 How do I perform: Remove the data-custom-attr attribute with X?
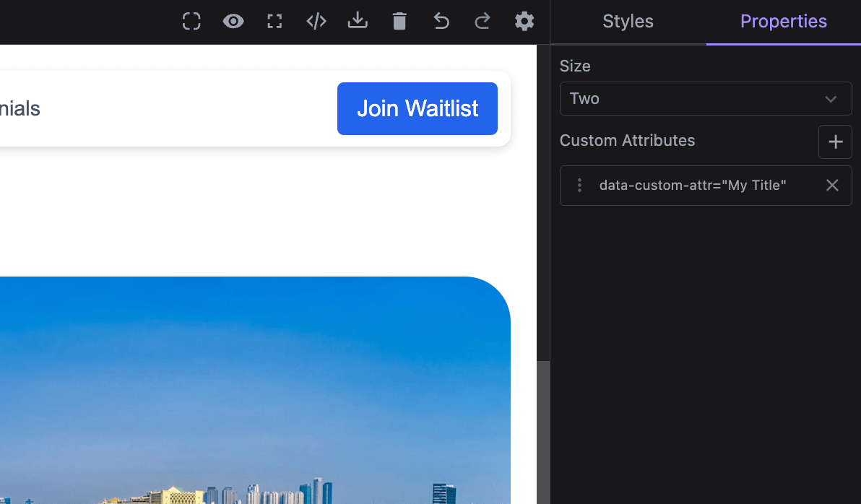832,186
